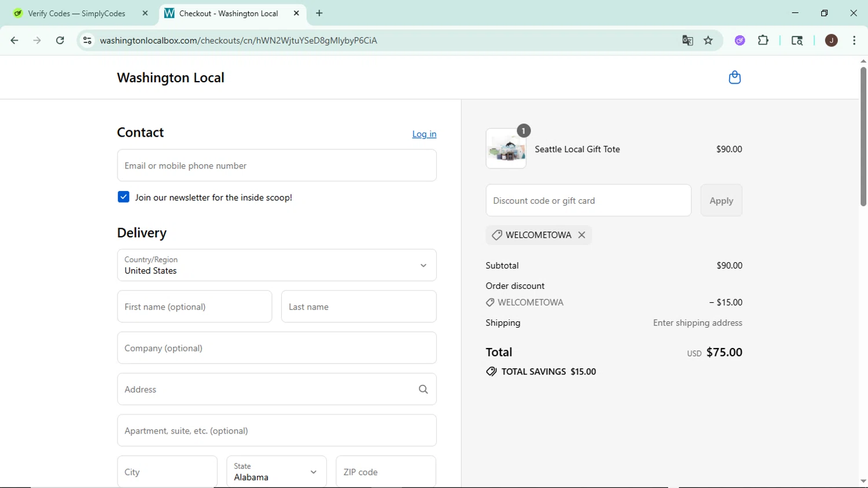Screen dimensions: 868x488
Task: Open the side panel search icon
Action: click(x=797, y=41)
